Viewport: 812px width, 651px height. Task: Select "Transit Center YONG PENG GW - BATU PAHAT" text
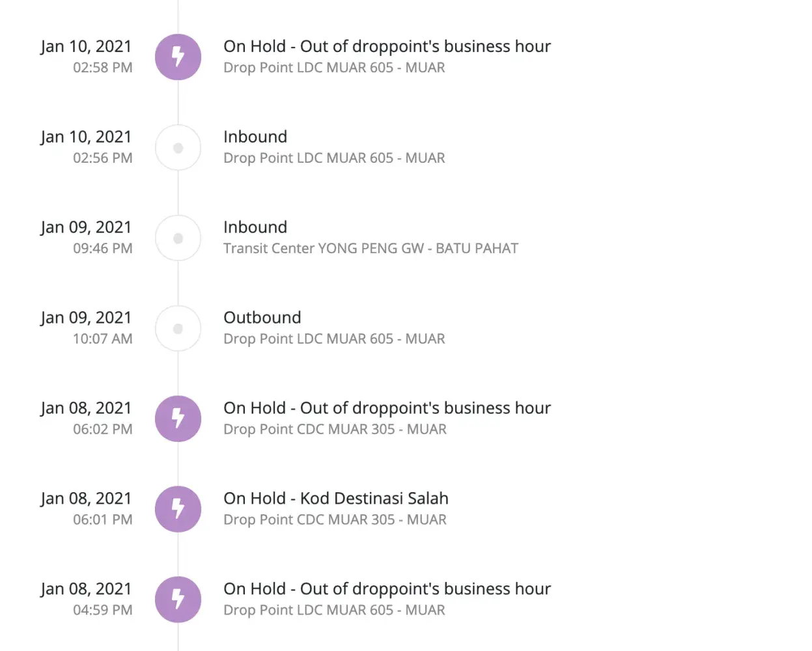(371, 249)
